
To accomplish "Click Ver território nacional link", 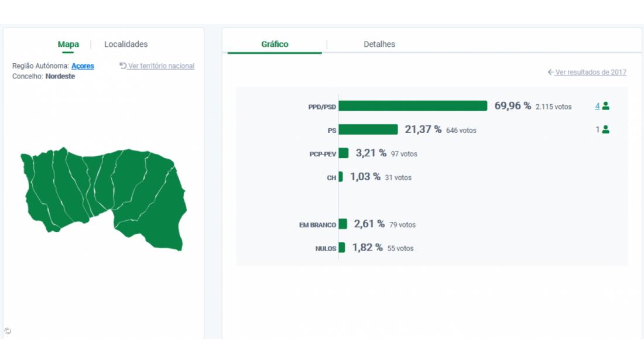I will pyautogui.click(x=161, y=66).
